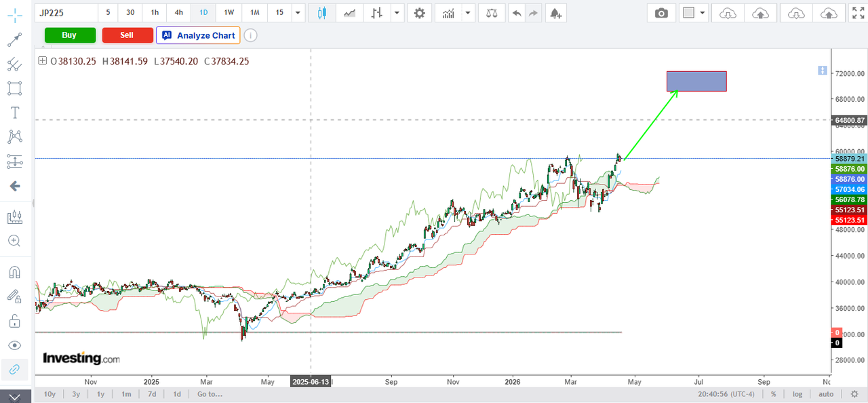Viewport: 868px width, 403px height.
Task: Select the trend line drawing tool
Action: [x=14, y=39]
